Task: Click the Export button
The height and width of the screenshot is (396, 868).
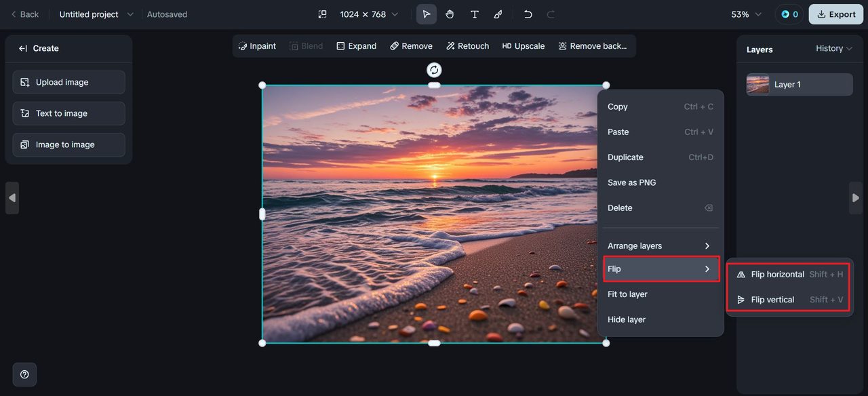Action: pos(836,14)
